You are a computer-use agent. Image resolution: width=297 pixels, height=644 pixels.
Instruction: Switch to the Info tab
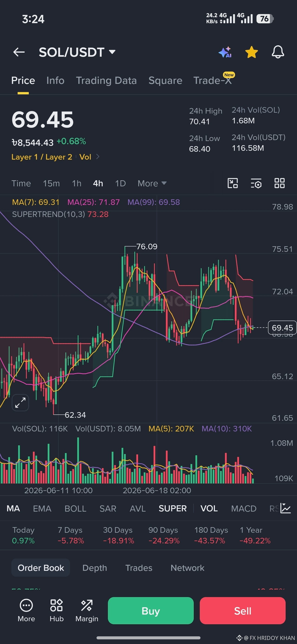coord(55,80)
